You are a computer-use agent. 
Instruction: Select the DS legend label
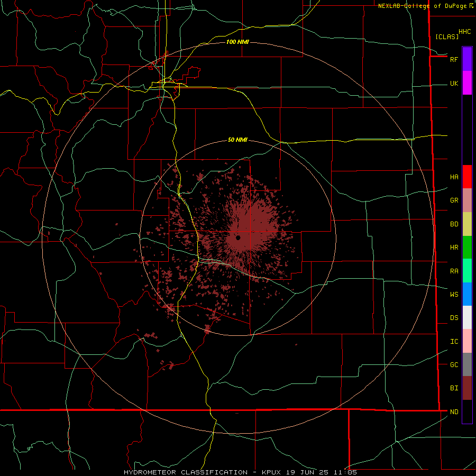(x=454, y=318)
